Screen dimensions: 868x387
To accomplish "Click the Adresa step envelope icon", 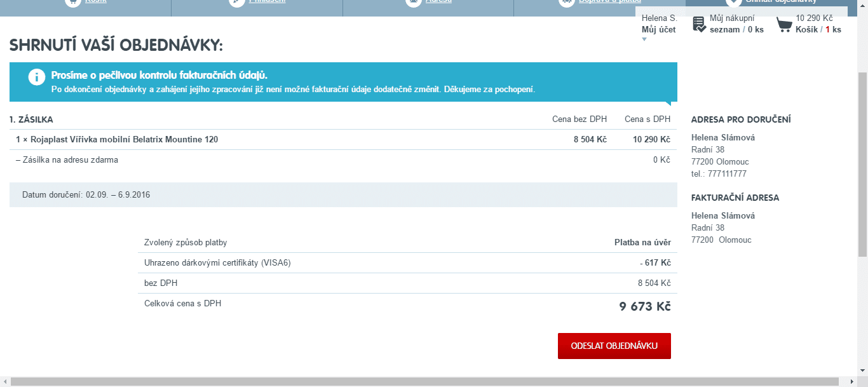I will point(413,2).
